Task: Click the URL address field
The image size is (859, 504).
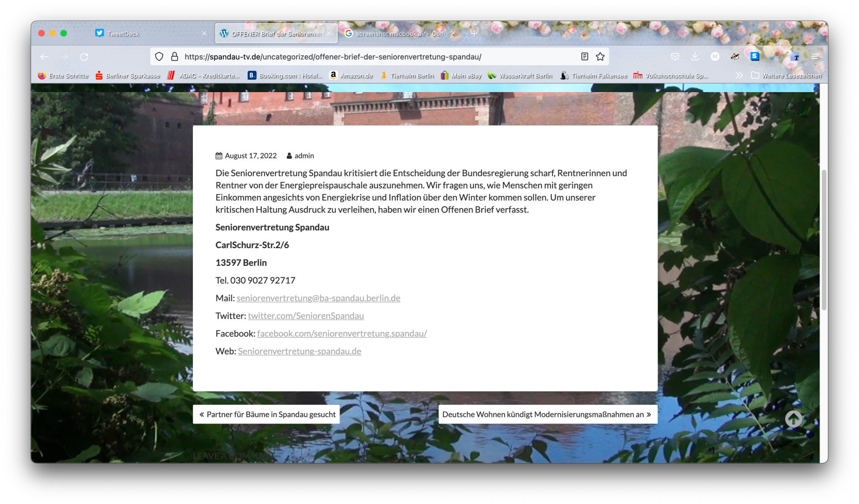Action: point(358,57)
